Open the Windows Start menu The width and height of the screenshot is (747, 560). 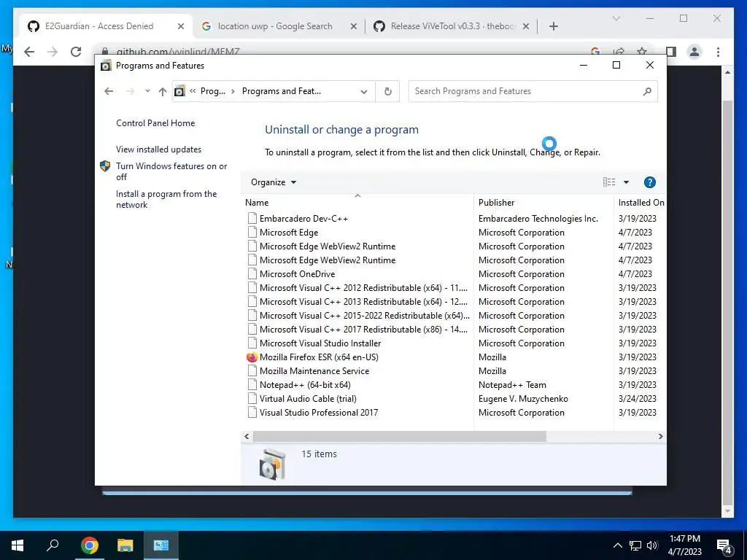(18, 545)
